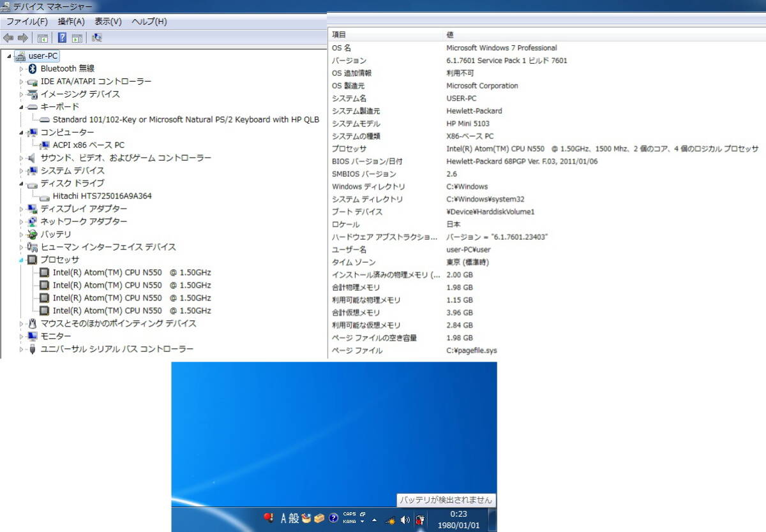Click the Scan for hardware changes icon
Image resolution: width=766 pixels, height=532 pixels.
(x=96, y=38)
